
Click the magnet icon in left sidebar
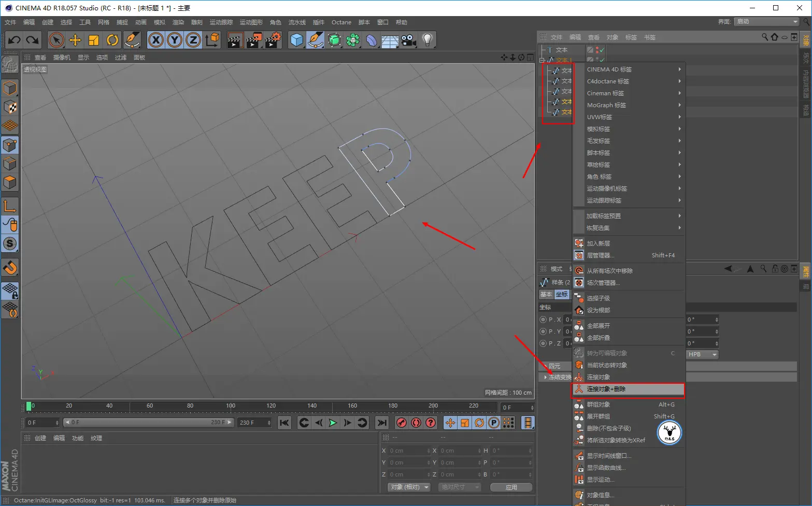10,267
